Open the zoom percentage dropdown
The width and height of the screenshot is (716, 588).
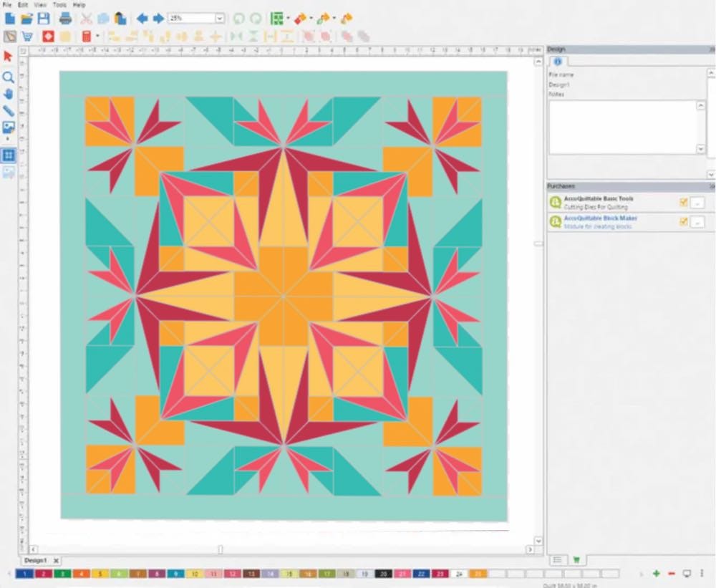tap(219, 19)
